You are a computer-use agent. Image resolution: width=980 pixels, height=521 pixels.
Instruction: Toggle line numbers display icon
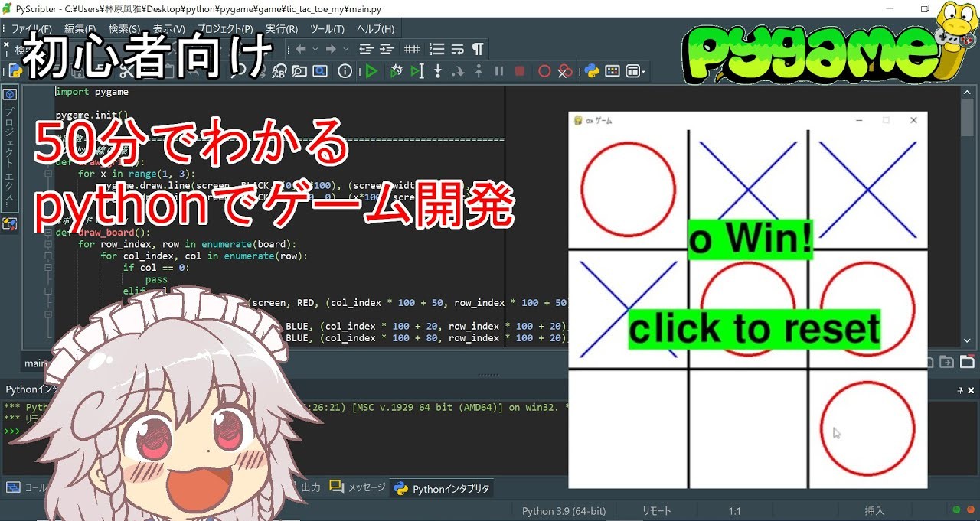[436, 49]
